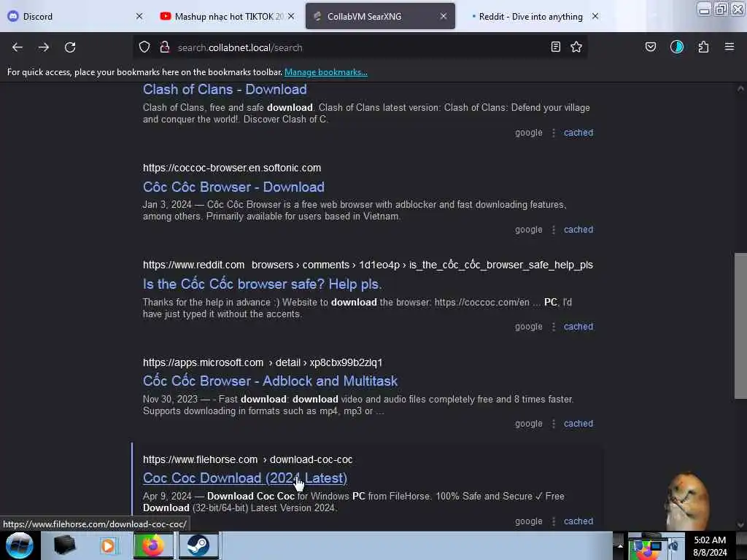Open the tracking protection shield icon
Viewport: 747px width, 560px height.
tap(144, 47)
